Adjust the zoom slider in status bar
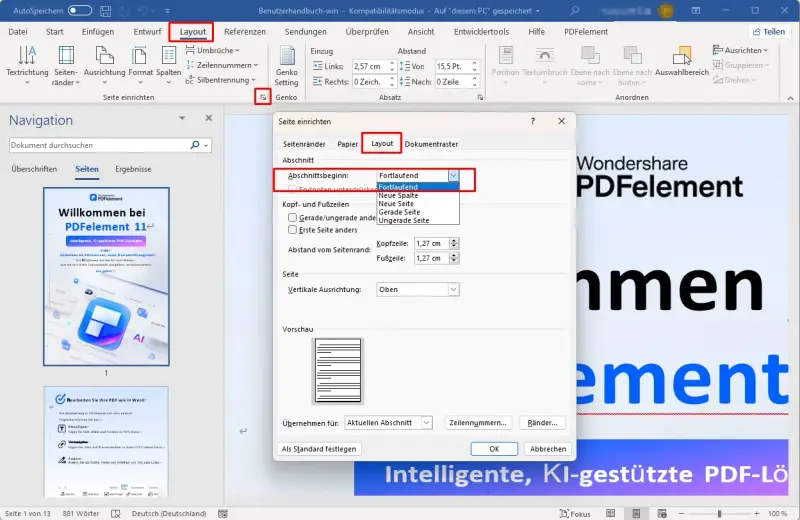Viewport: 800px width, 520px height. coord(719,513)
